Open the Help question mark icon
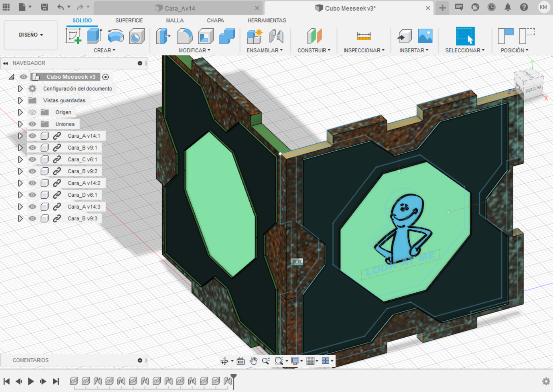Viewport: 553px width, 392px height. pos(524,7)
